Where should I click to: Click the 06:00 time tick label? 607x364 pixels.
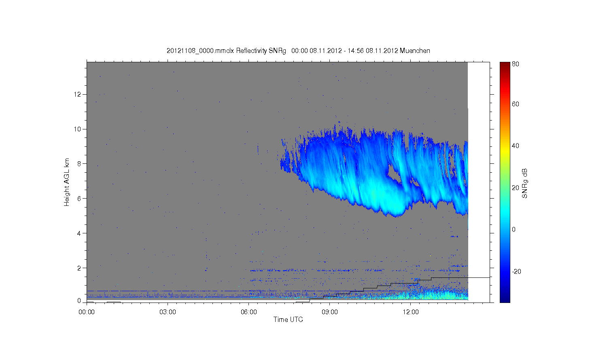pyautogui.click(x=248, y=312)
